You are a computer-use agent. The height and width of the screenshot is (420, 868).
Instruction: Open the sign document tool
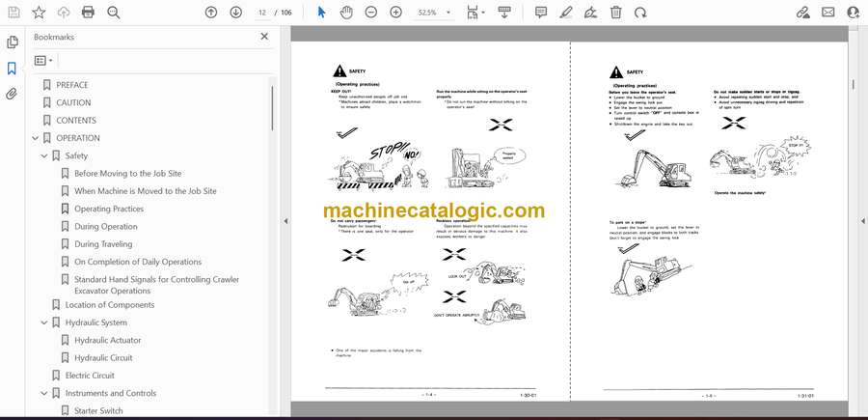(590, 13)
